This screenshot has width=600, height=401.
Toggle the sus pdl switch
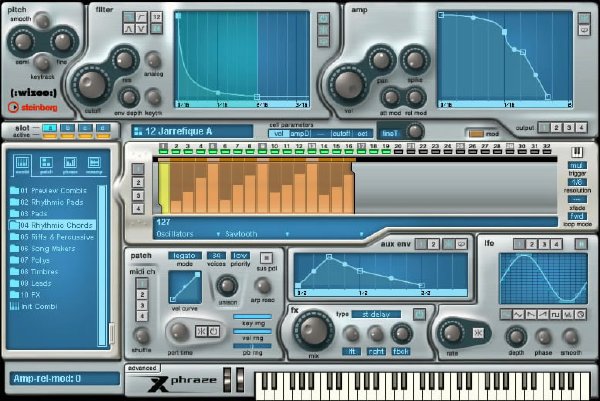(x=266, y=258)
